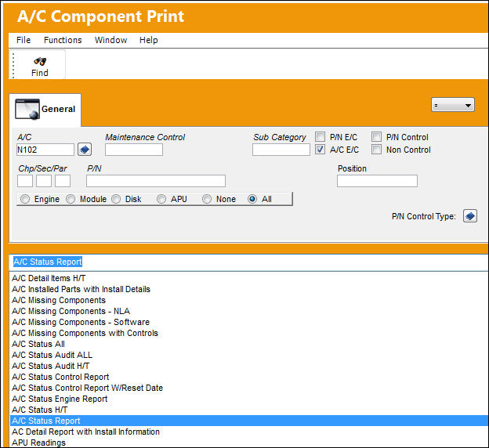Check the P/N E/C checkbox
489x448 pixels.
[x=320, y=137]
